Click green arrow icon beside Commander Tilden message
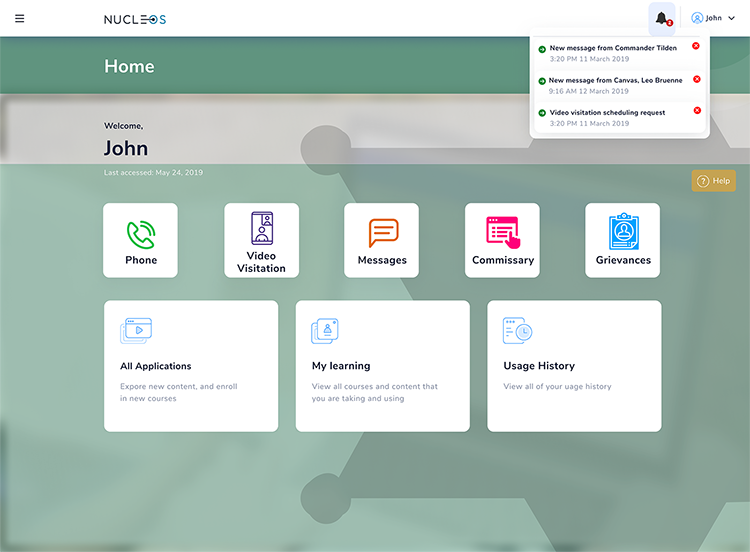 tap(542, 49)
